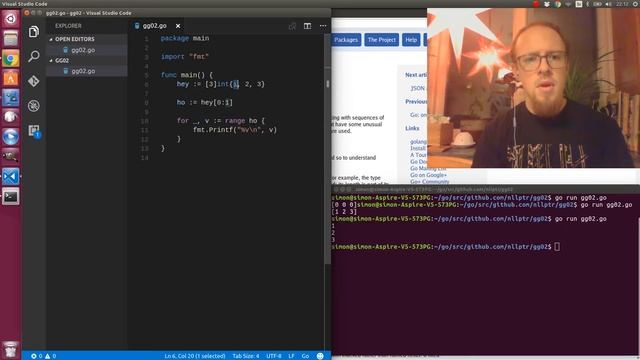Click the Go language mode status entry
The width and height of the screenshot is (640, 360).
305,356
